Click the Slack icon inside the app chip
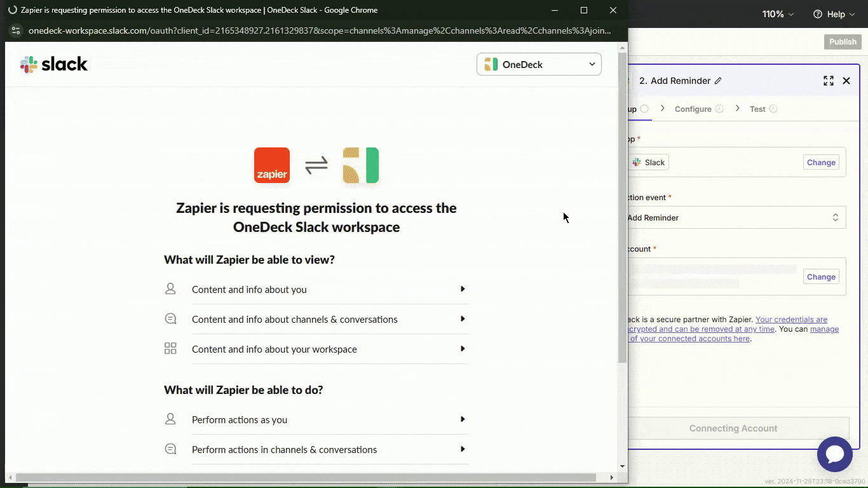Screen dimensions: 868x488 pos(637,162)
